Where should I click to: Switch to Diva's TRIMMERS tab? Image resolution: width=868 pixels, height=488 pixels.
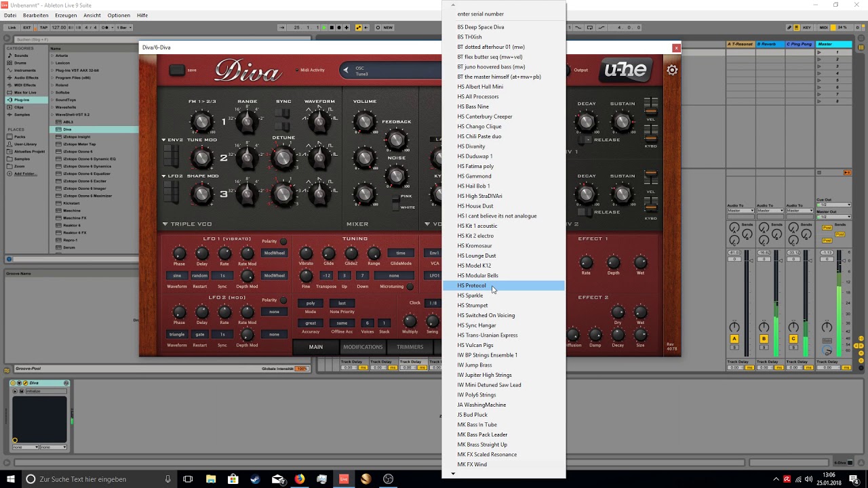click(410, 346)
